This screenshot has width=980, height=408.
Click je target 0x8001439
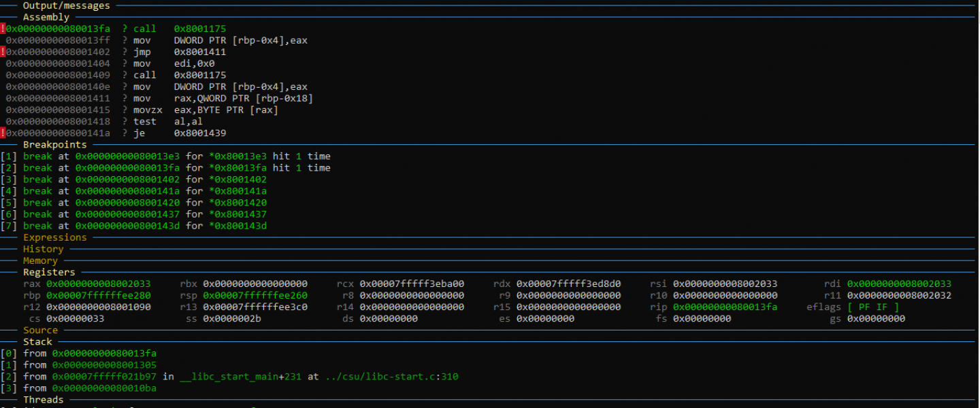200,133
